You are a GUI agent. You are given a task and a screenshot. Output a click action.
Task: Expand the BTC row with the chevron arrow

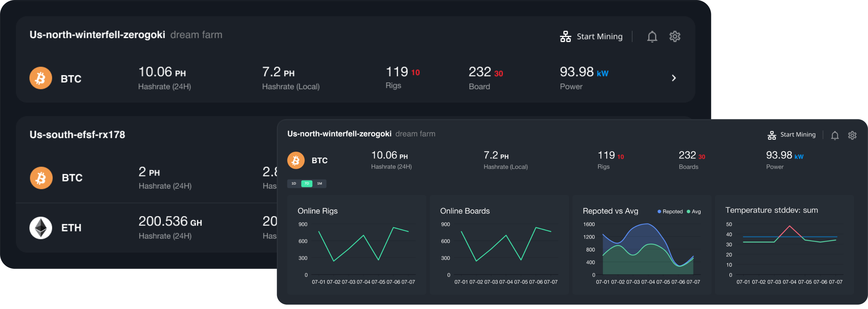(674, 78)
